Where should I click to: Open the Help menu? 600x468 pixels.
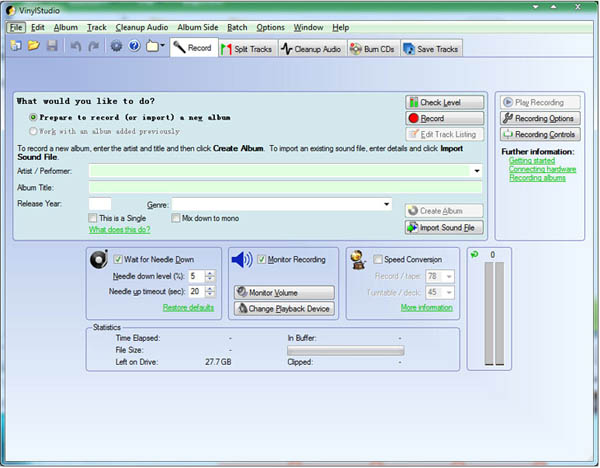point(340,28)
